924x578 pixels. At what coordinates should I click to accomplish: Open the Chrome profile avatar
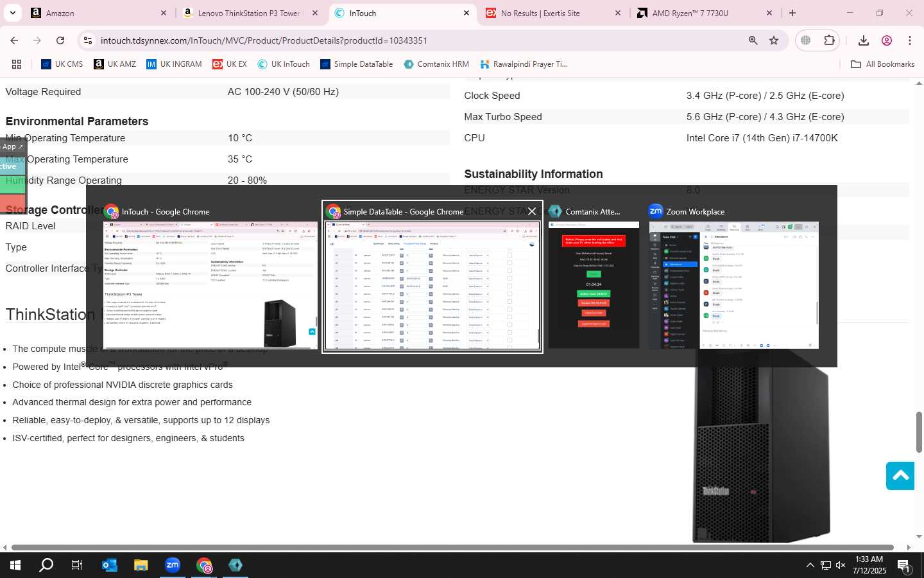click(887, 40)
